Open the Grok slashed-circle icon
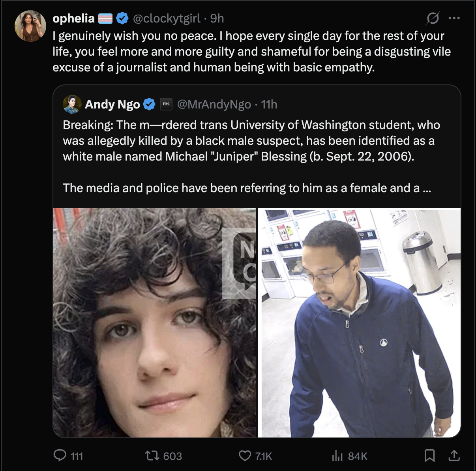 tap(433, 18)
